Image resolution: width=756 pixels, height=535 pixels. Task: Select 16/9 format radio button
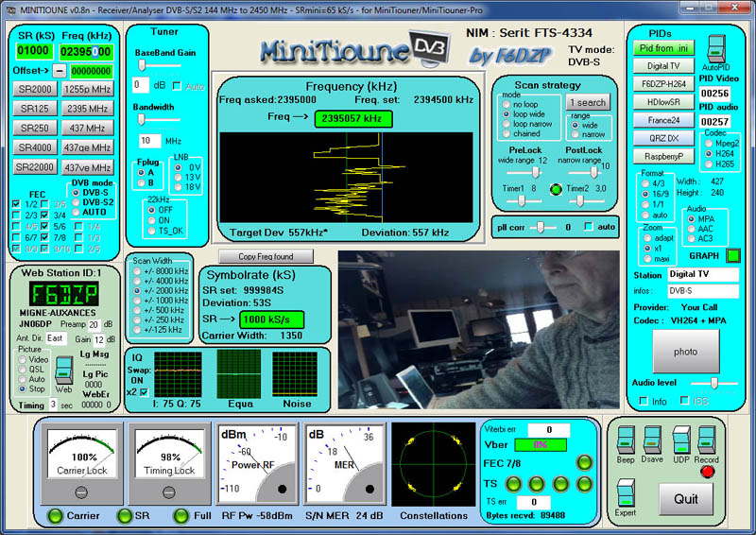tap(645, 194)
